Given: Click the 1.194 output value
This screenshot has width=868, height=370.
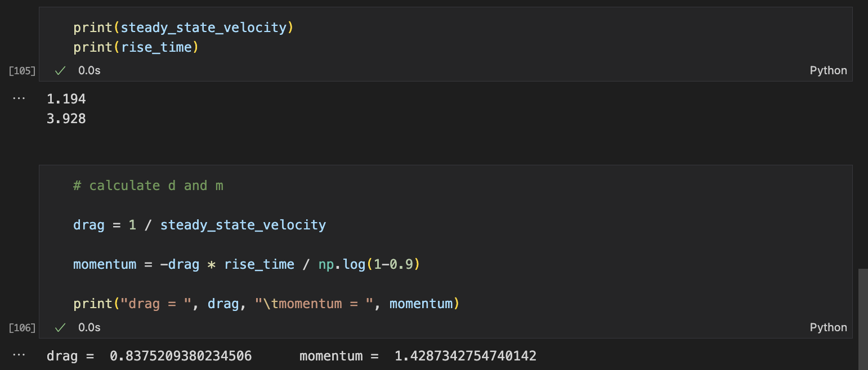Looking at the screenshot, I should tap(66, 100).
